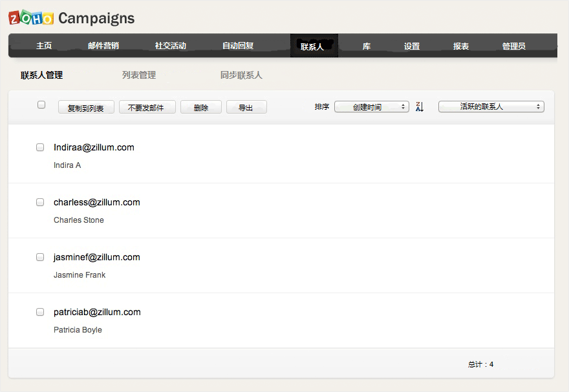
Task: Switch to 同步联系人 sub-tab
Action: pyautogui.click(x=241, y=75)
